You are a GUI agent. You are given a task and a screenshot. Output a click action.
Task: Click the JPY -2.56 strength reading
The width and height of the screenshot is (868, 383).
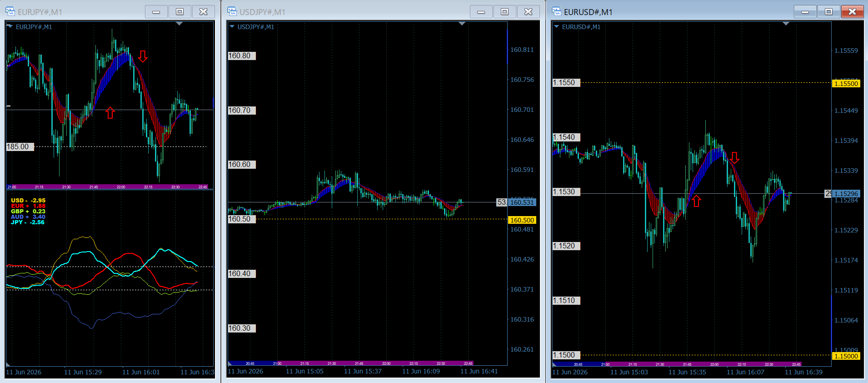tap(28, 222)
